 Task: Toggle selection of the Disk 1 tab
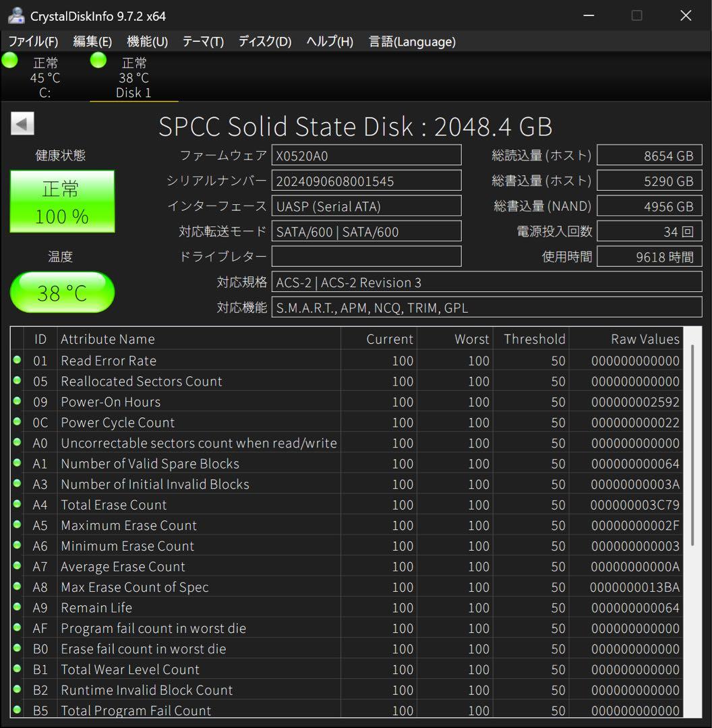(x=133, y=76)
